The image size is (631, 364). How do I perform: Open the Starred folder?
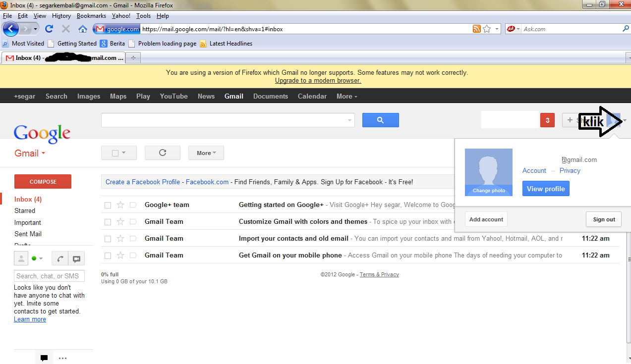[25, 210]
